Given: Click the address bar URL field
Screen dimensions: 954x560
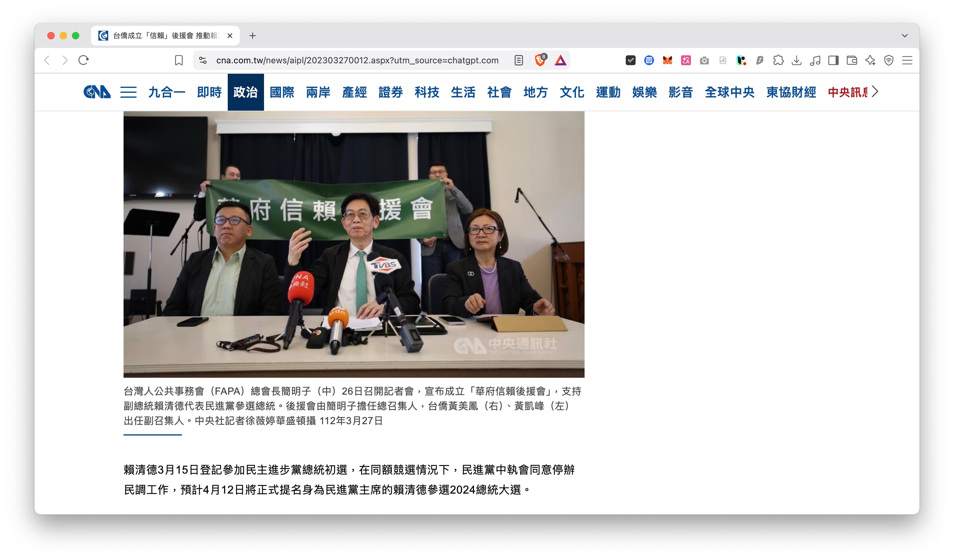Looking at the screenshot, I should point(357,60).
